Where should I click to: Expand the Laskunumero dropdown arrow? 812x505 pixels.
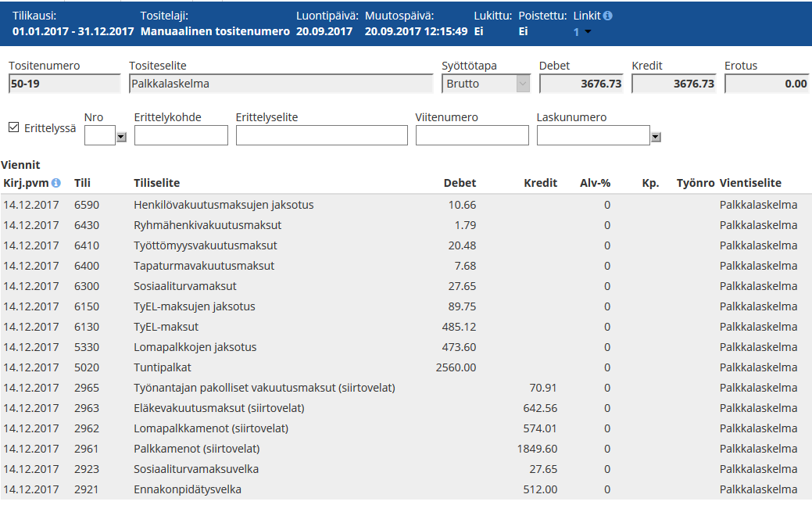point(656,137)
